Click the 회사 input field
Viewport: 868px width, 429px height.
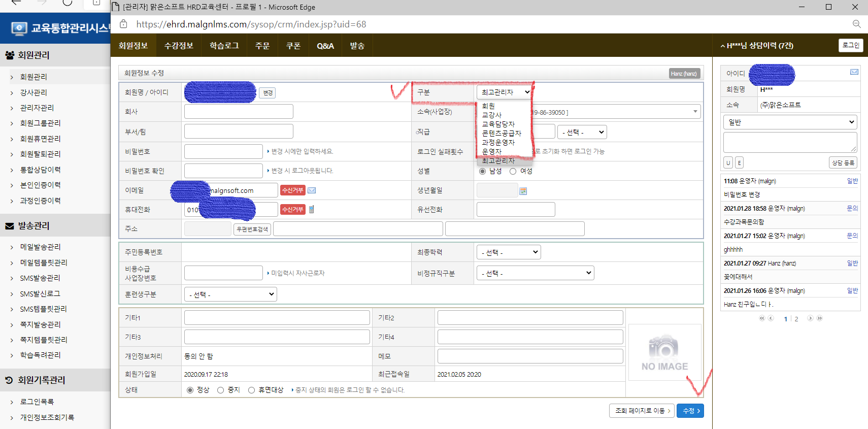[239, 112]
